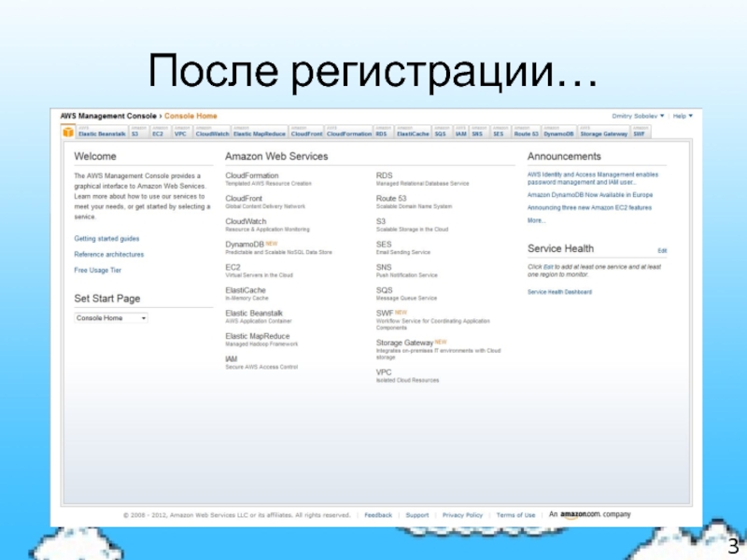Screen dimensions: 747x560
Task: Open the IAM tab
Action: tap(460, 132)
